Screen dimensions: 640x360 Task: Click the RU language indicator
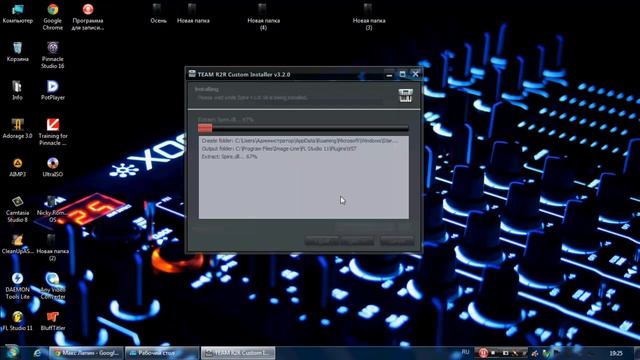point(465,352)
